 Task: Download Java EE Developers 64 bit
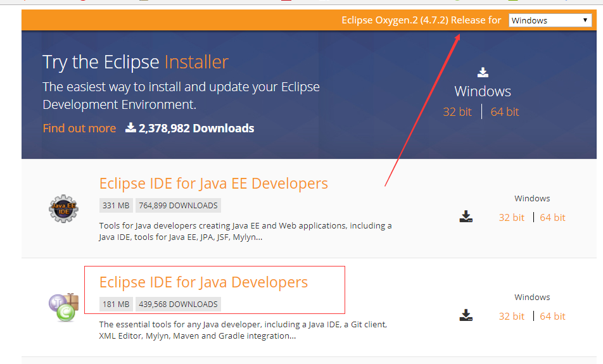[x=552, y=218]
